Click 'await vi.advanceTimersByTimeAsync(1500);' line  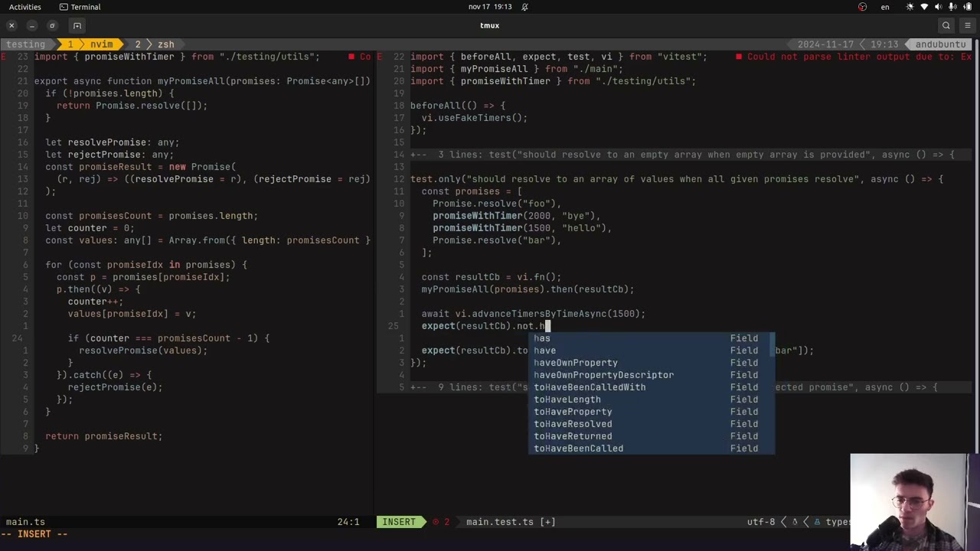point(534,314)
